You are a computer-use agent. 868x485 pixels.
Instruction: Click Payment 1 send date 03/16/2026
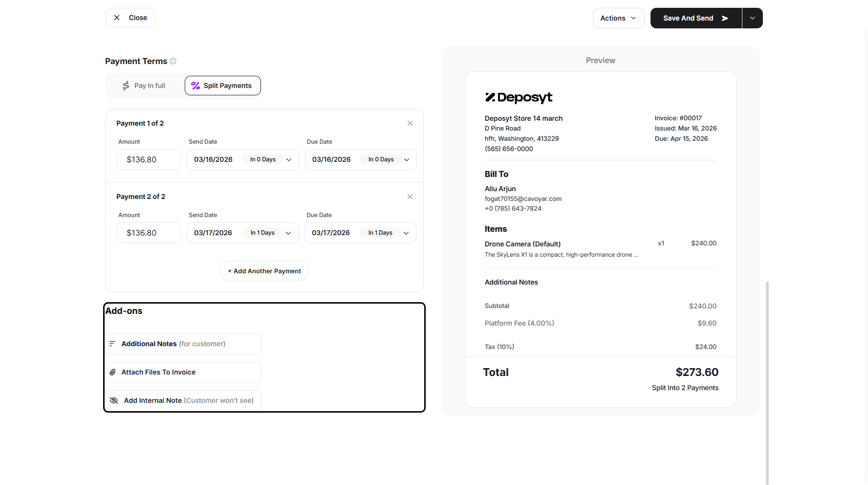point(213,159)
